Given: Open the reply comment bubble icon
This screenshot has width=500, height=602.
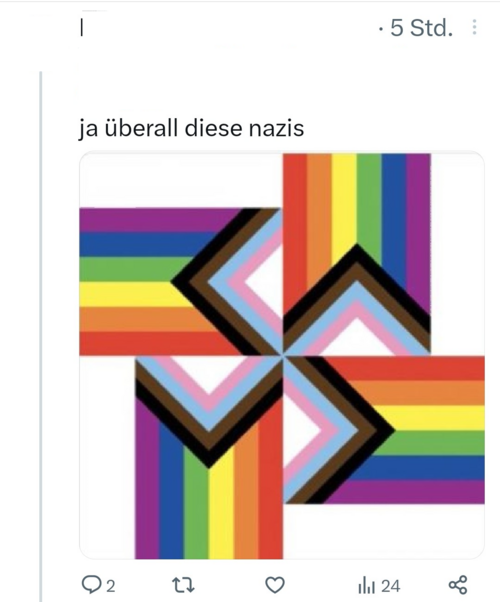Looking at the screenshot, I should (x=91, y=585).
